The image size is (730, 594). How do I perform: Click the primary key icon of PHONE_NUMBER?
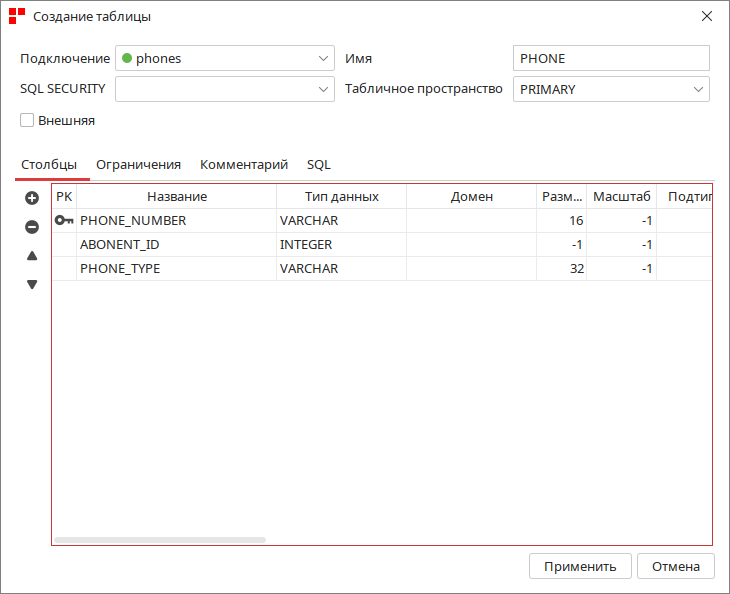click(64, 220)
